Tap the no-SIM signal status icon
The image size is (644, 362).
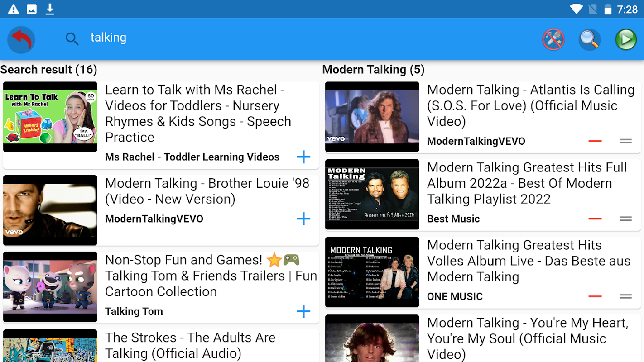click(x=592, y=9)
